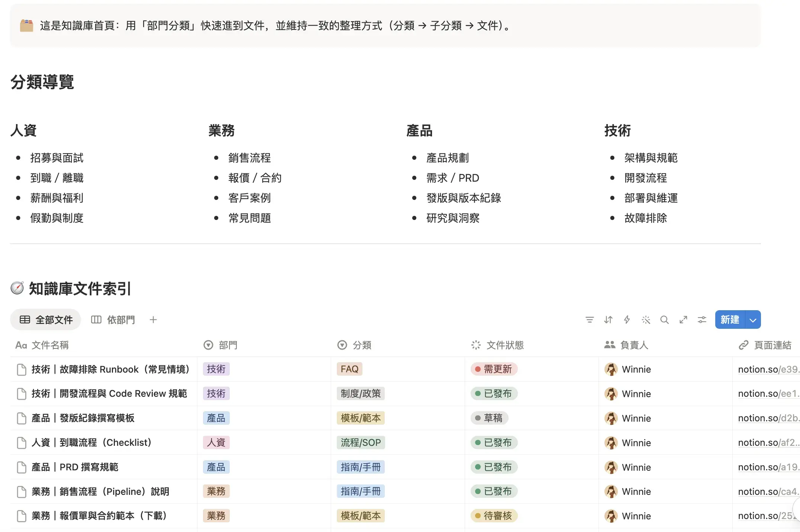Click Winnie's avatar in the first table row
This screenshot has height=532, width=800.
[x=611, y=369]
